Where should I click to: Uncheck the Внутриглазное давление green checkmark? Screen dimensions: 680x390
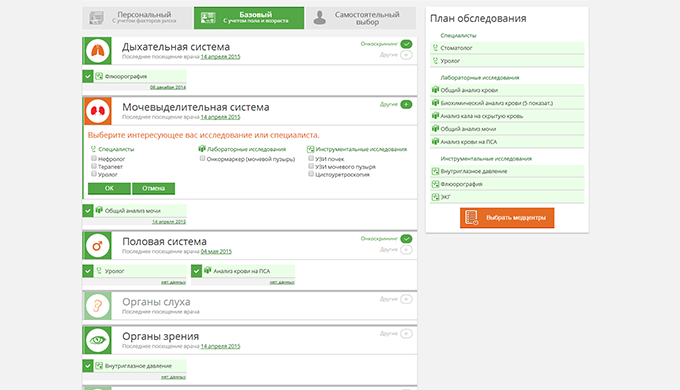pyautogui.click(x=88, y=366)
